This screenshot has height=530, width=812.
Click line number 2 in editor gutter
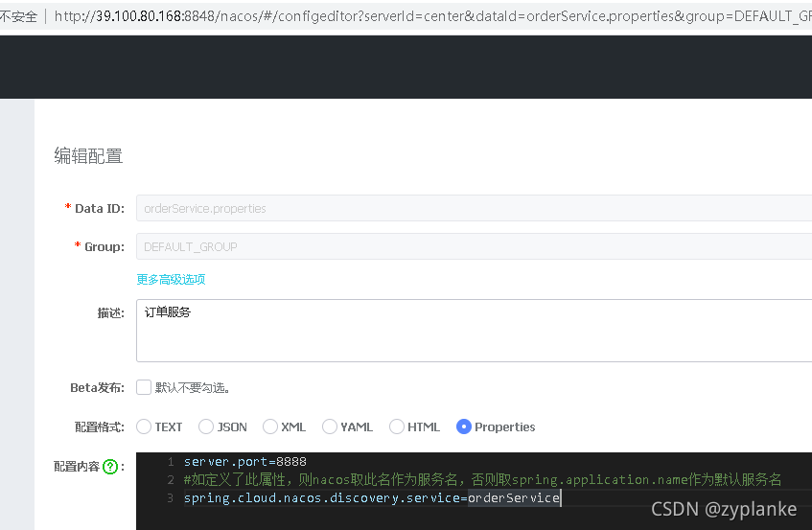(171, 480)
